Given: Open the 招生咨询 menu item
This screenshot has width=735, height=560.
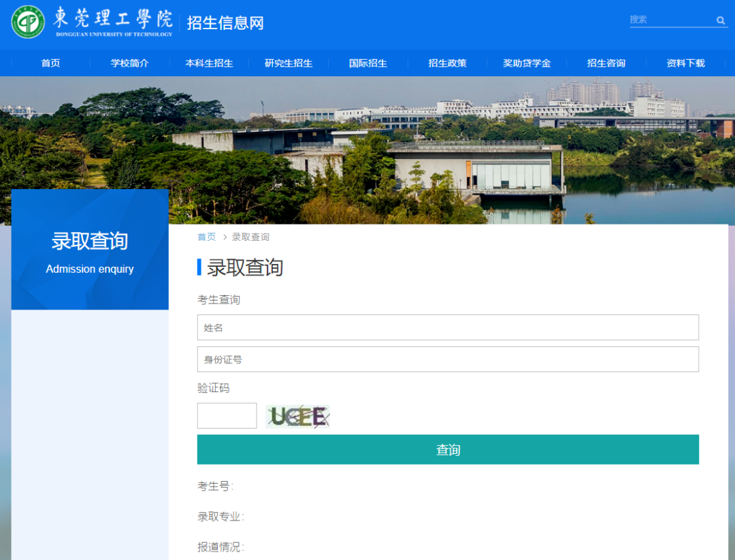Looking at the screenshot, I should point(606,63).
